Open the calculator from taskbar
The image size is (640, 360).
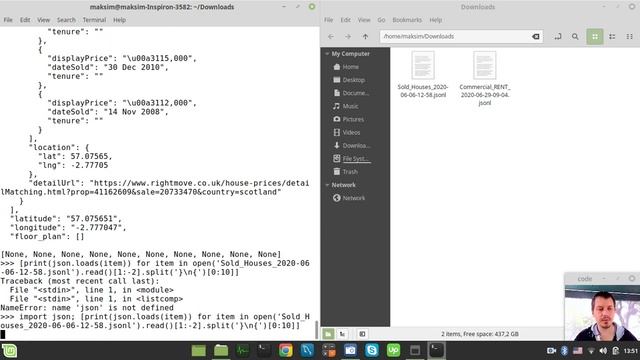point(329,351)
